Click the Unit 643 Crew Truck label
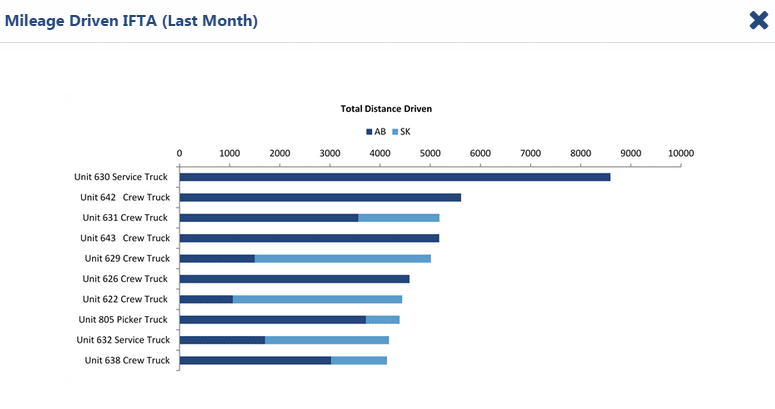The width and height of the screenshot is (775, 409). 125,238
